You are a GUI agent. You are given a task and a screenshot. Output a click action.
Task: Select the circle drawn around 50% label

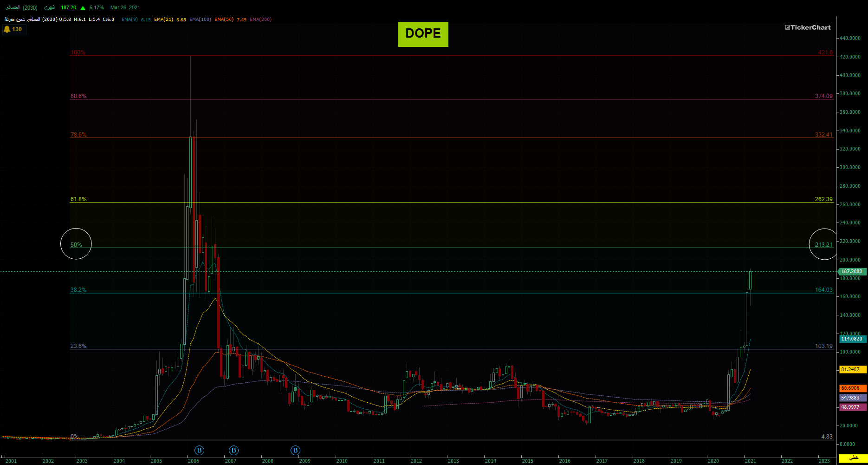pos(76,243)
